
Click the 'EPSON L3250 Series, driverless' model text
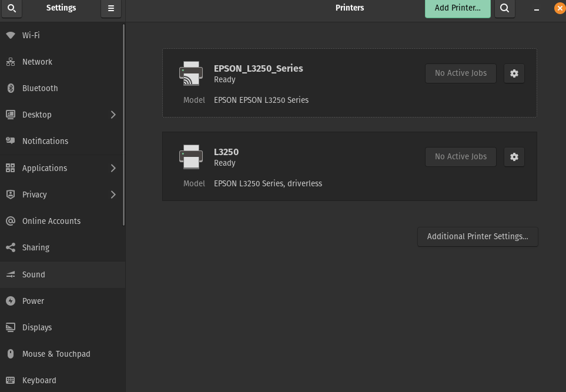click(x=268, y=183)
